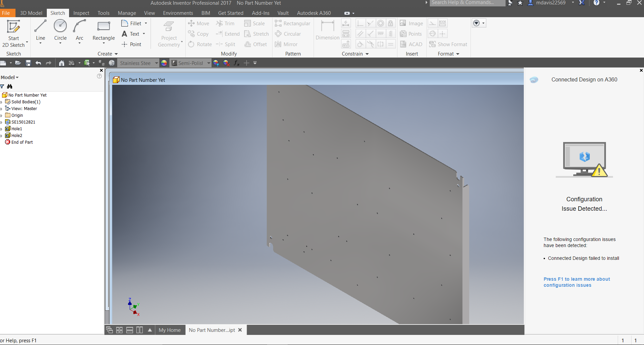This screenshot has width=644, height=345.
Task: Expand the Constrain panel dropdown
Action: point(367,54)
